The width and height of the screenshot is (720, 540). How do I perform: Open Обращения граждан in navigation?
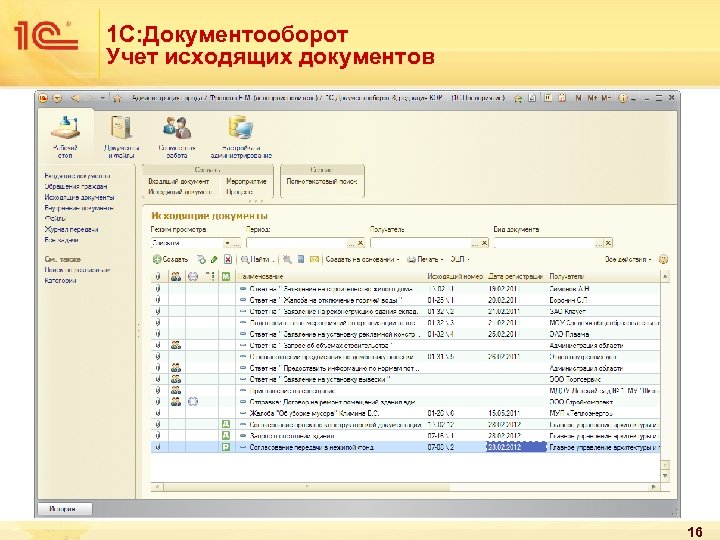pyautogui.click(x=76, y=186)
